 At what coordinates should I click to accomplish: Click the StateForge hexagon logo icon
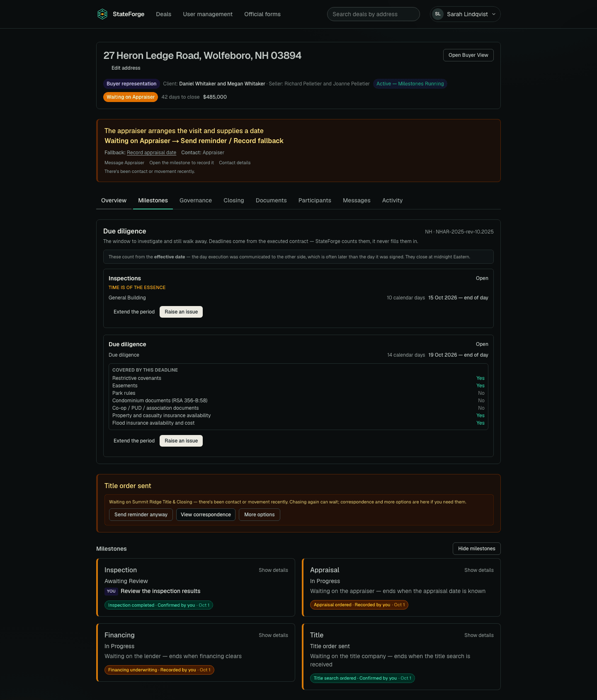[102, 14]
